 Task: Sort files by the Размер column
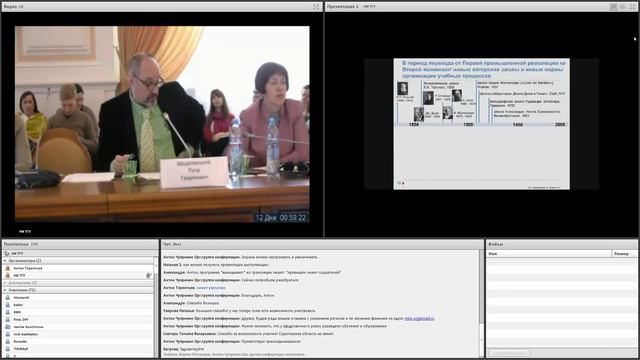coord(624,253)
